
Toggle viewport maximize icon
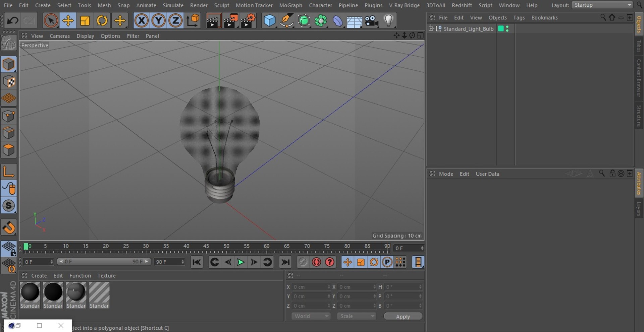point(421,36)
